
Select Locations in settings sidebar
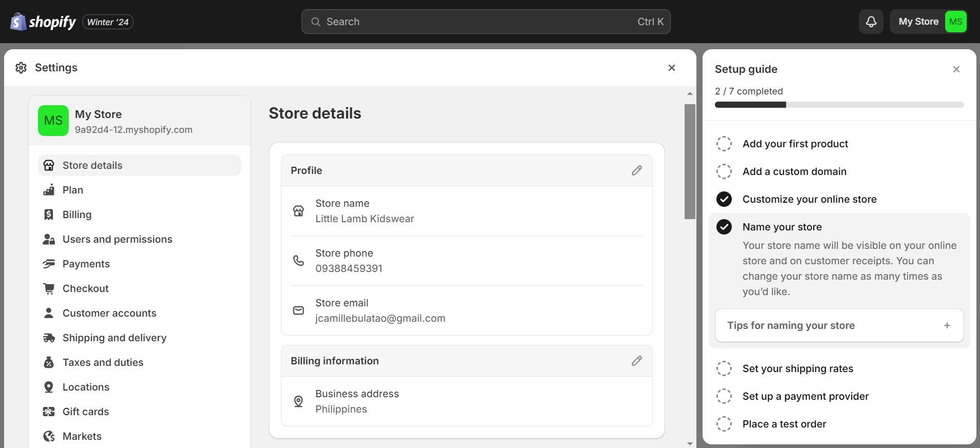139,387
